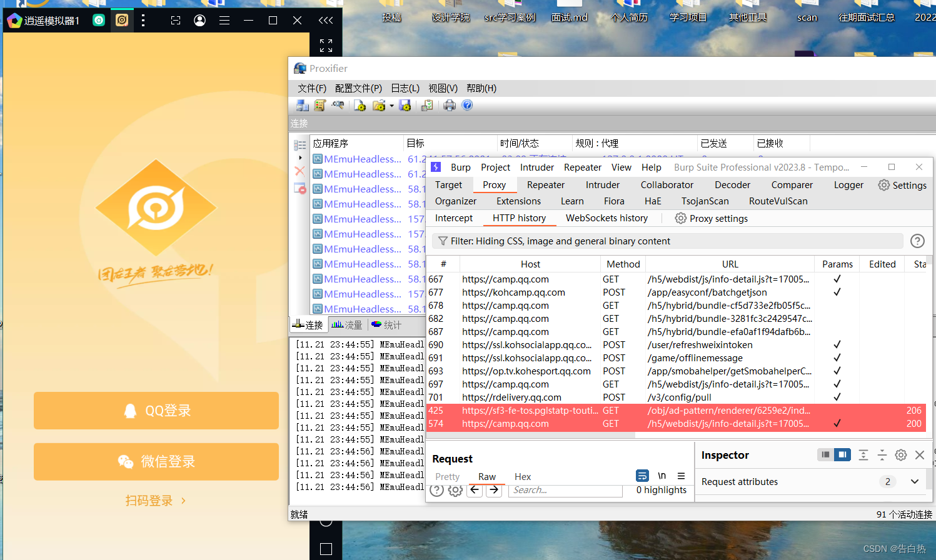The height and width of the screenshot is (560, 936).
Task: Click Proxifier checklist clipboard toolbar icon
Action: coord(427,106)
